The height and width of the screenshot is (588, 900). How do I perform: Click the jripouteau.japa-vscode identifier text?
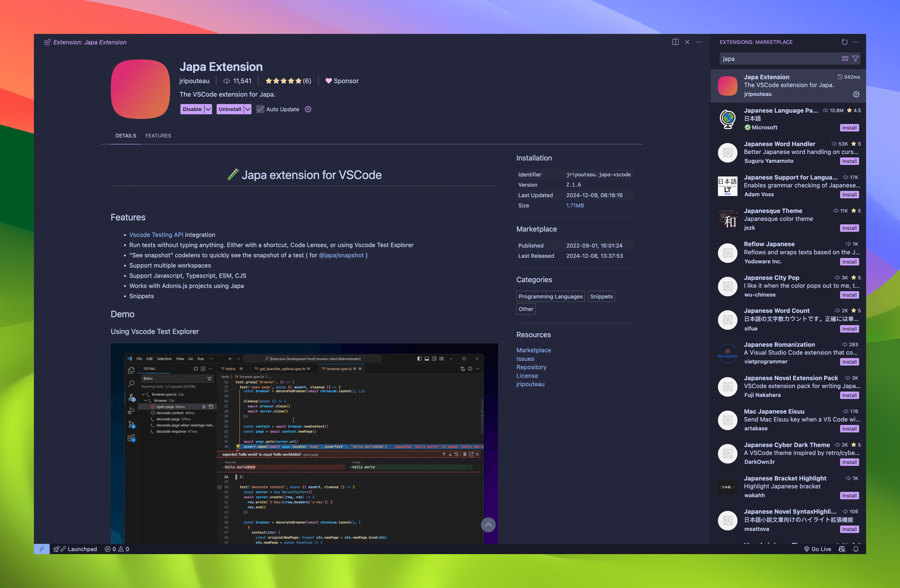tap(598, 174)
